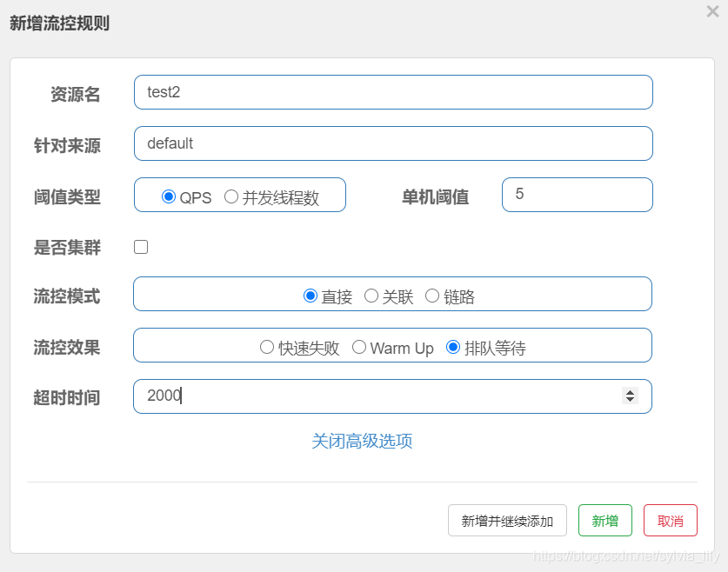Increase 超时时间 with stepper up arrow
Viewport: 728px width, 572px height.
point(630,392)
